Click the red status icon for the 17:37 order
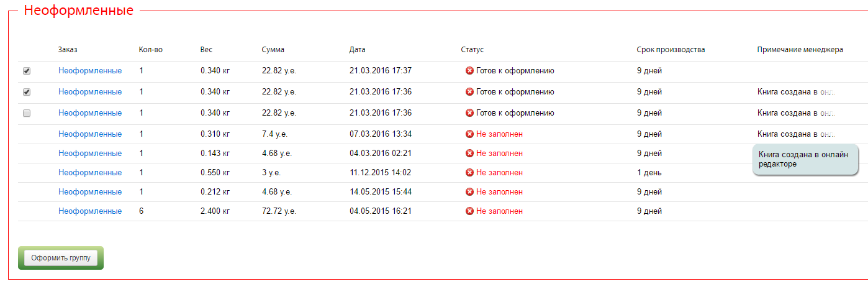The width and height of the screenshot is (868, 289). [469, 71]
